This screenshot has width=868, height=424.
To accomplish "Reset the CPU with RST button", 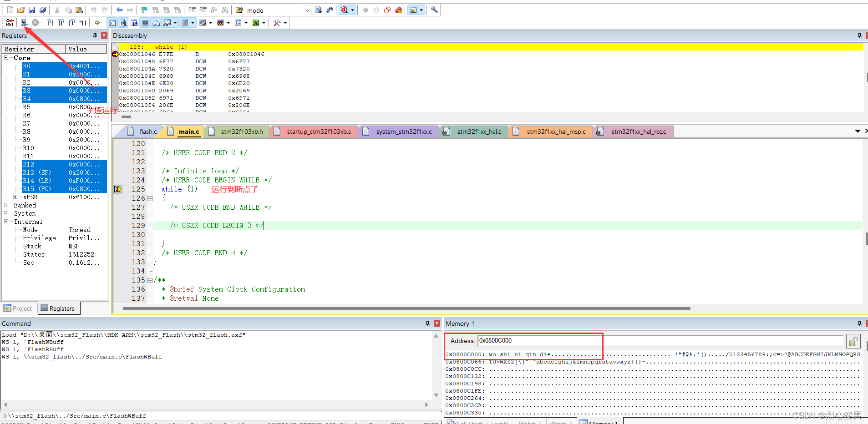I will 10,23.
